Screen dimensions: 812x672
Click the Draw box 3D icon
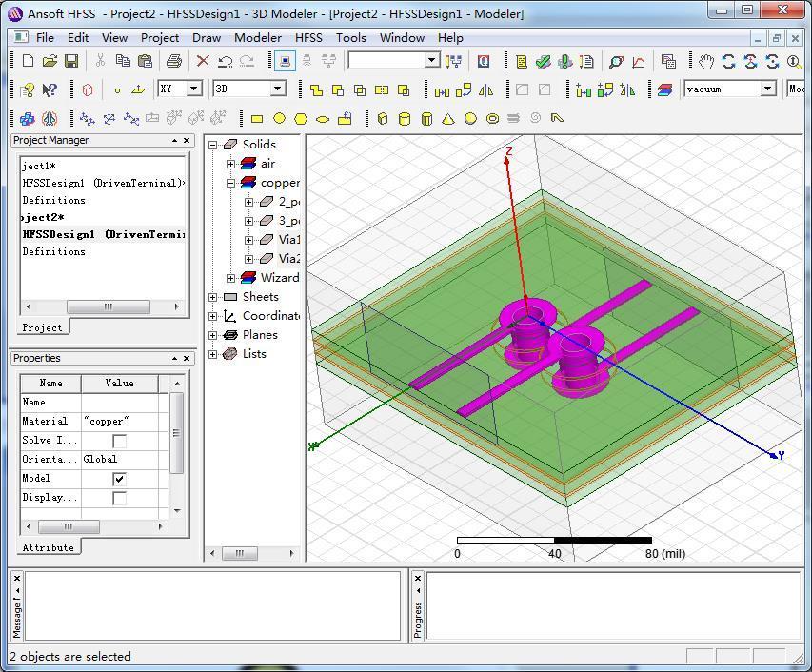pyautogui.click(x=383, y=119)
